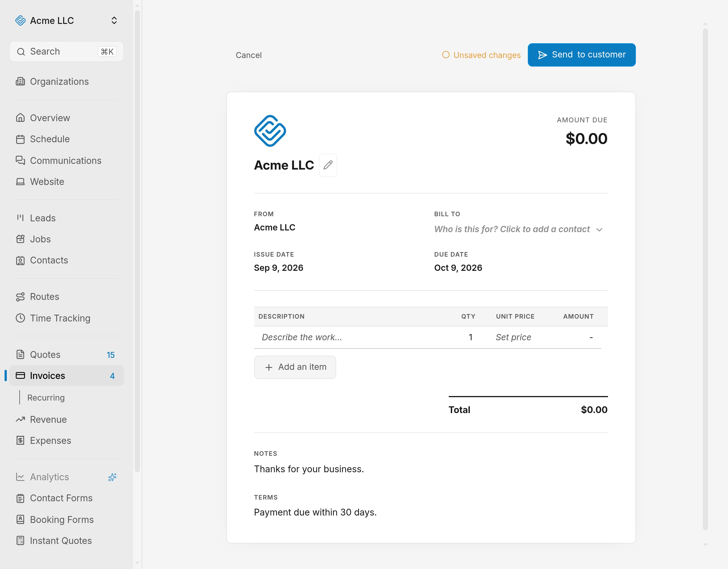Click the Contact Forms clipboard icon

[20, 498]
